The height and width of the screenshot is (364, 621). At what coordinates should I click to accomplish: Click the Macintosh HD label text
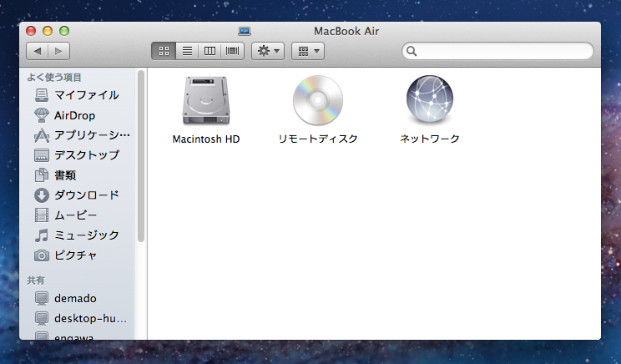(x=206, y=139)
